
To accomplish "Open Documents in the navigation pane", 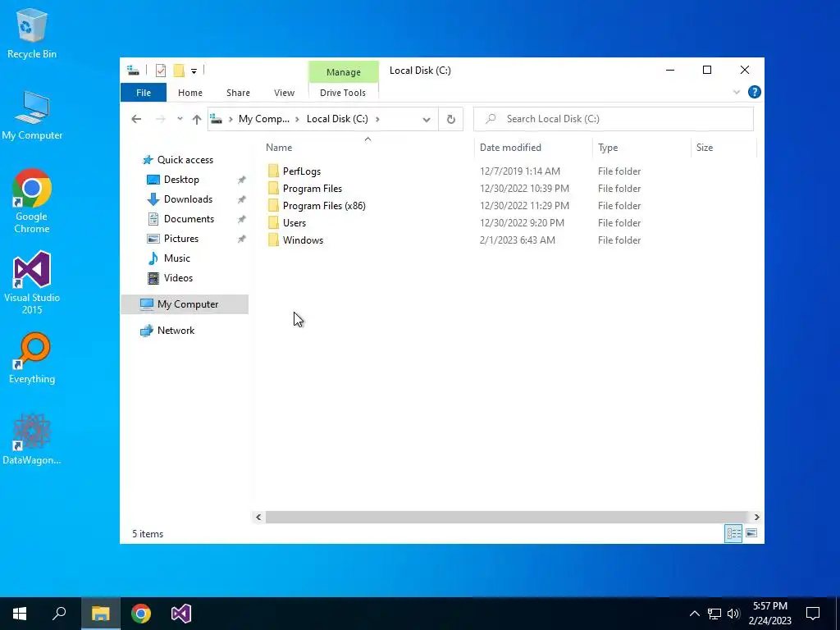I will (189, 219).
